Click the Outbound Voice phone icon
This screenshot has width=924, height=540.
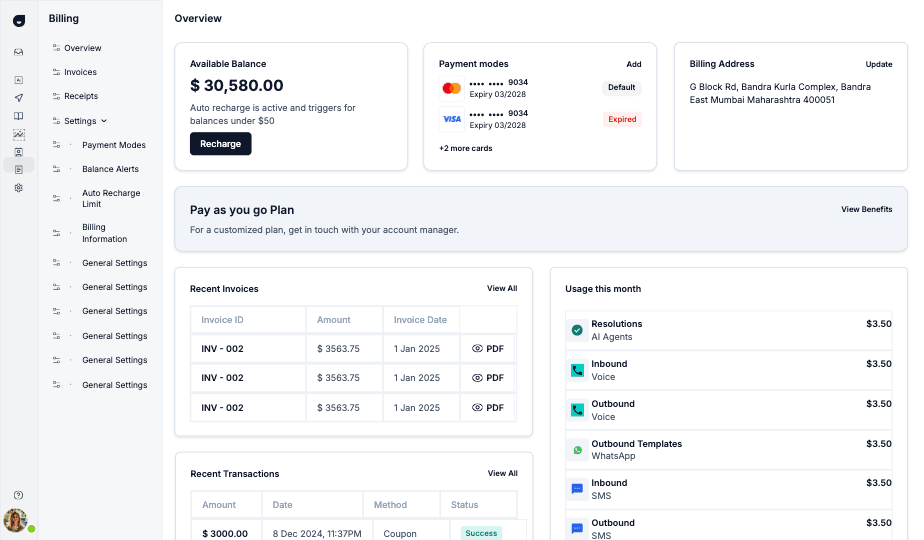578,410
